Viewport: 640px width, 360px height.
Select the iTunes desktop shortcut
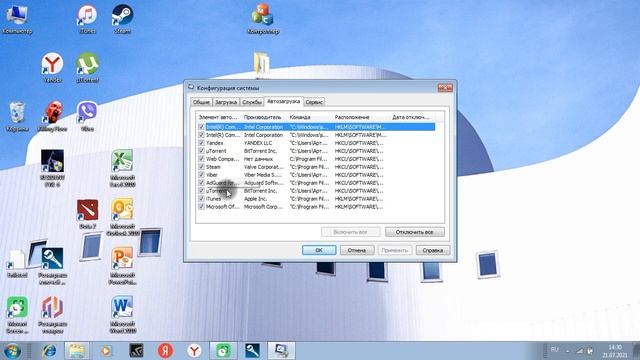click(87, 19)
